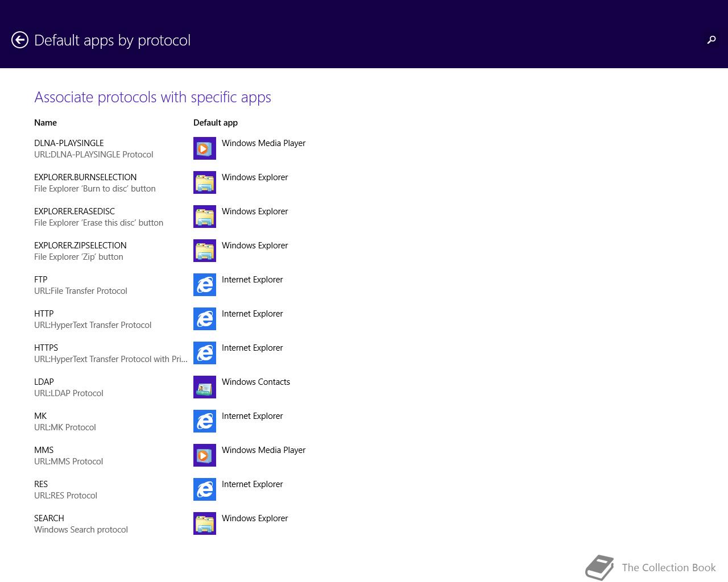Click the EXPLORER.ZIPSELECTION protocol name
This screenshot has height=582, width=728.
click(x=80, y=246)
